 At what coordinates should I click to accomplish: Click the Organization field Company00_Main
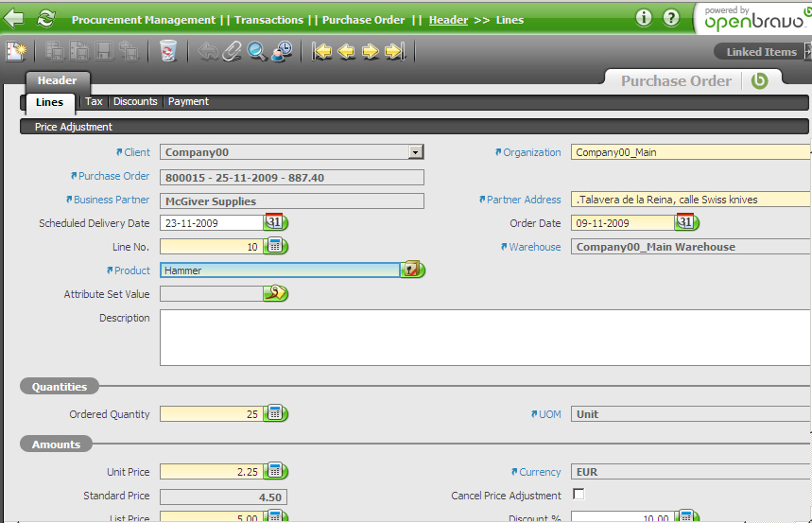tap(691, 152)
